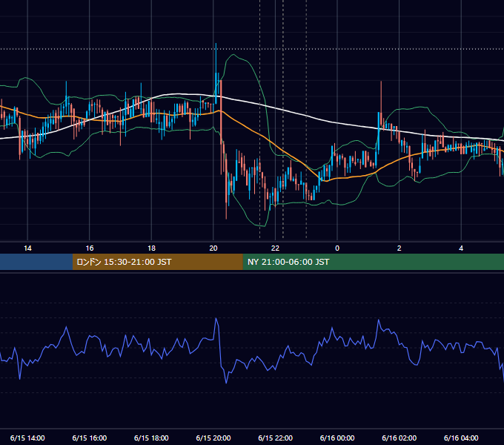The image size is (504, 445).
Task: Click the oscillator peak at 20:00
Action: [216, 319]
